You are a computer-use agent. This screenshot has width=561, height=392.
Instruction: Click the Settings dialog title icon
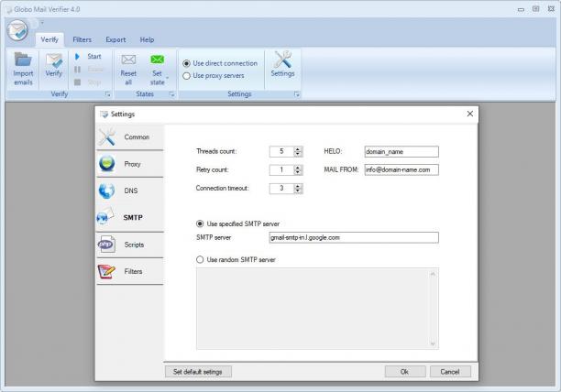tap(104, 114)
